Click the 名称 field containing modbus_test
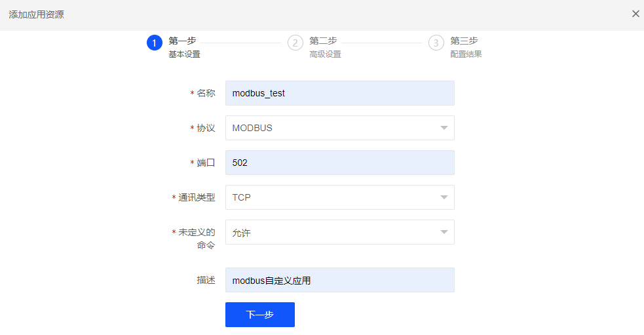 (x=339, y=93)
